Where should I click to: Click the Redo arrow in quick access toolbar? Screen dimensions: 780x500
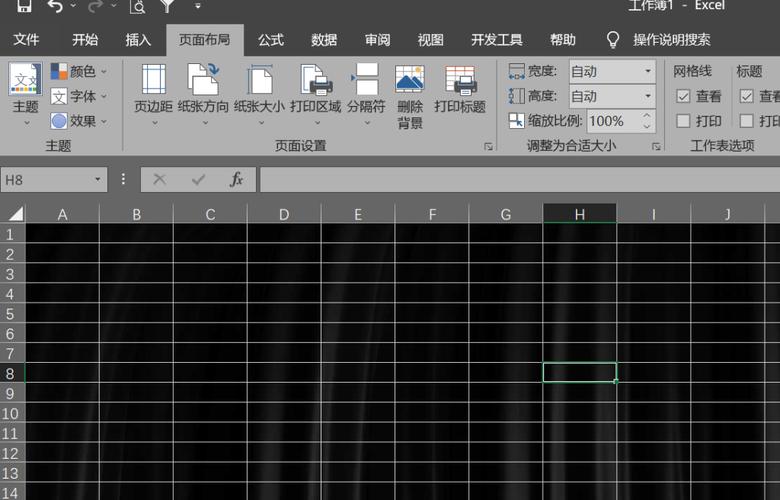[x=95, y=6]
